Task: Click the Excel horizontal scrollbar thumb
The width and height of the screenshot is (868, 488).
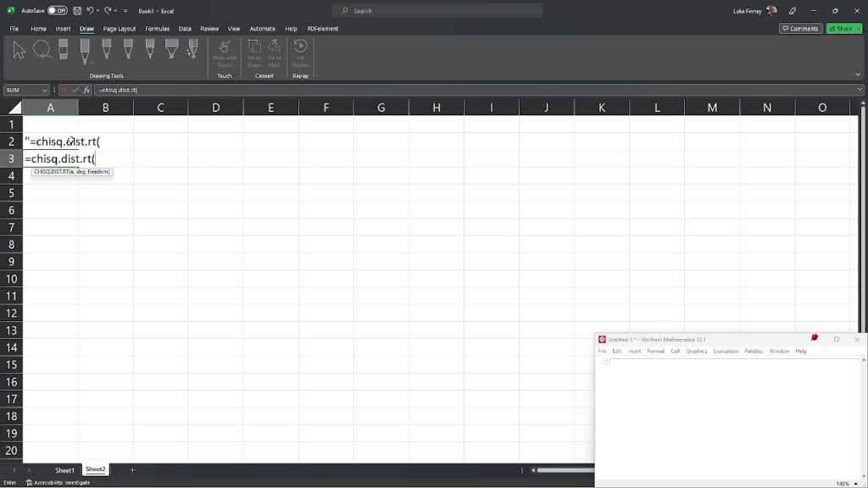Action: (565, 470)
